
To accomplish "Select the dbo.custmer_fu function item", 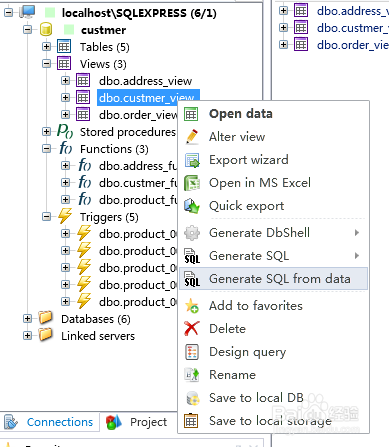I will pyautogui.click(x=138, y=183).
